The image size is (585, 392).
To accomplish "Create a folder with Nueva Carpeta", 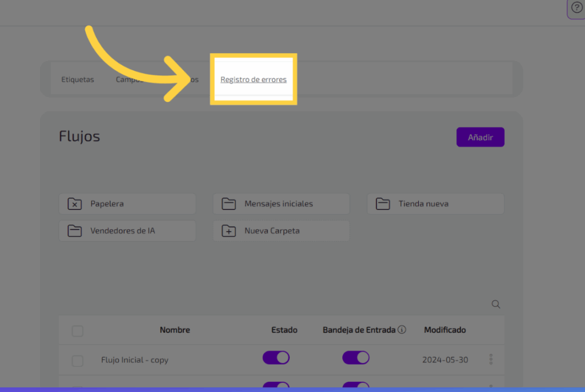I will [x=281, y=231].
